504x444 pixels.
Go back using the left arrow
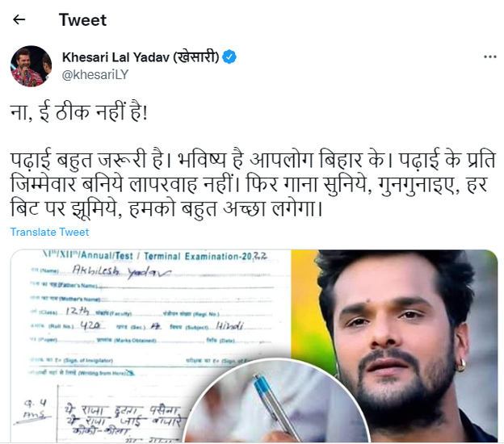point(19,19)
